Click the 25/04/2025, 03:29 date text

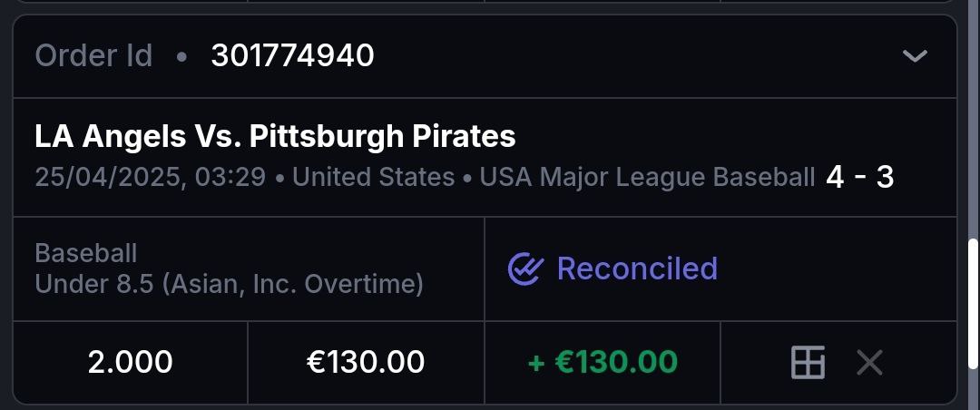point(150,177)
